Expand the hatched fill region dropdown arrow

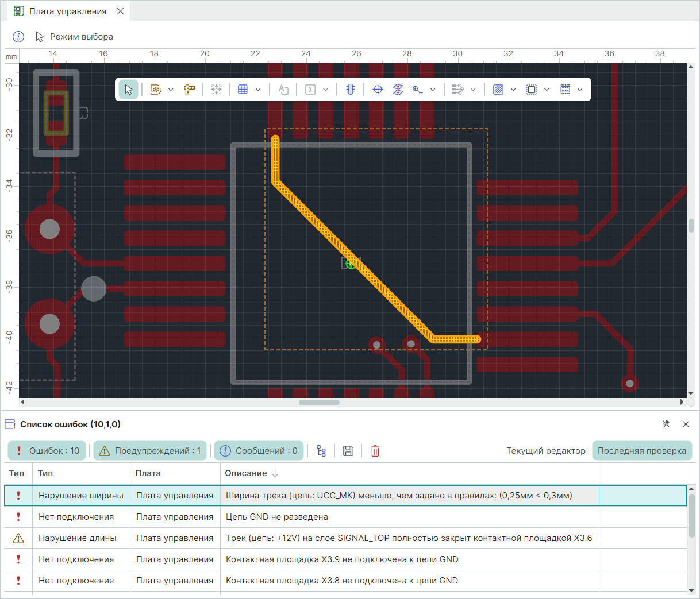[x=513, y=90]
